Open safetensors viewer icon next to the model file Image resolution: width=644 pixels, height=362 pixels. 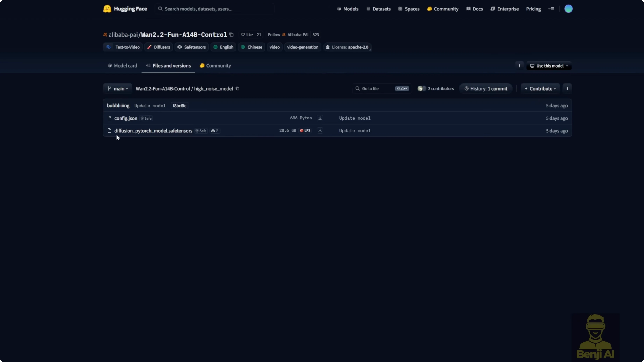point(215,131)
